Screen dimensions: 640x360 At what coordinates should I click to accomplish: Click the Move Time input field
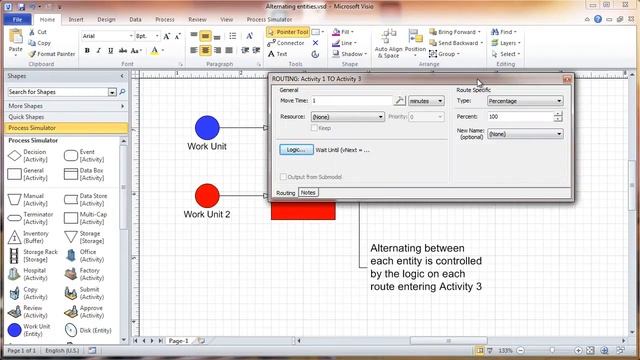(352, 101)
